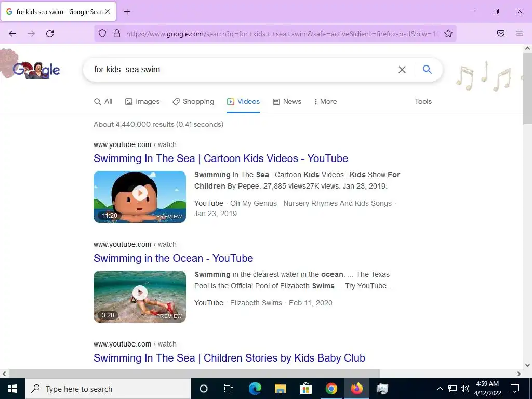The width and height of the screenshot is (532, 399).
Task: Open 'Swimming In The Sea | Cartoon Kids Videos' link
Action: point(221,158)
